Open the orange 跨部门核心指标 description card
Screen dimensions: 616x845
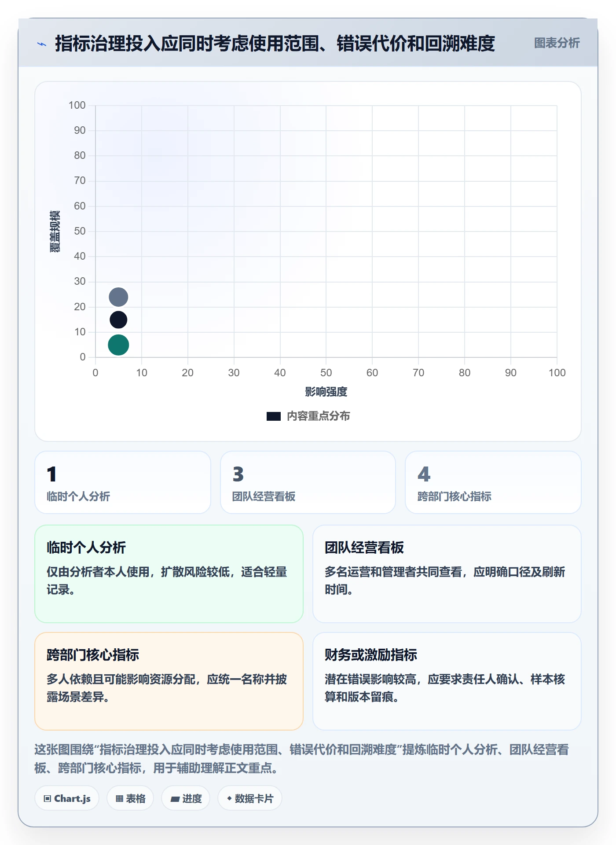coord(169,681)
